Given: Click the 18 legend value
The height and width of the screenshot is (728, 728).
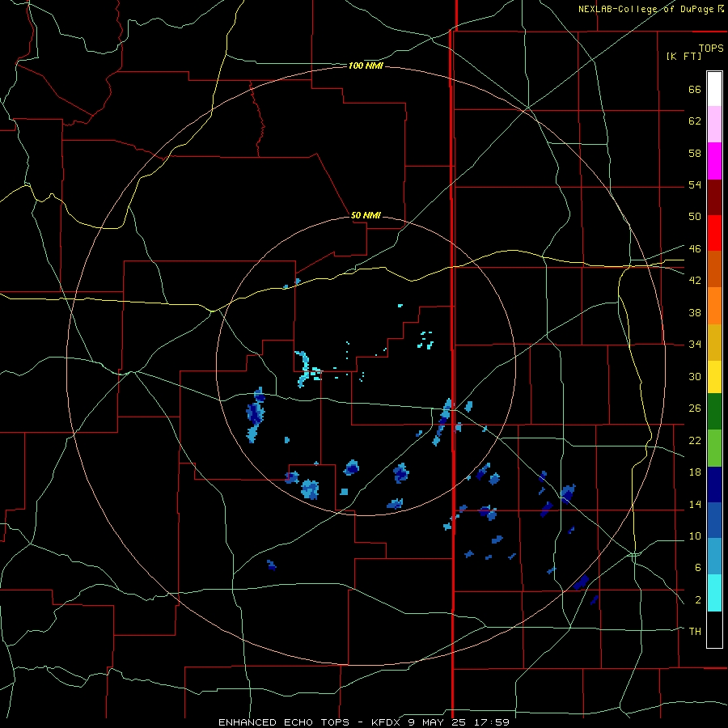Looking at the screenshot, I should (x=695, y=472).
